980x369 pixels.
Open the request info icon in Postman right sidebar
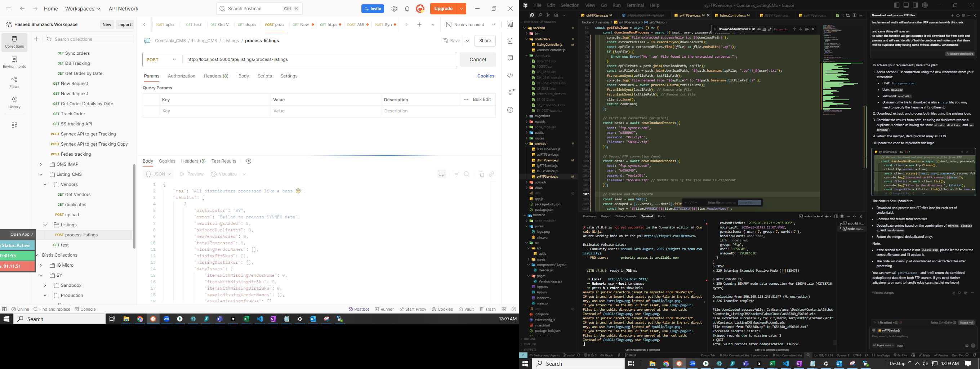pyautogui.click(x=510, y=110)
